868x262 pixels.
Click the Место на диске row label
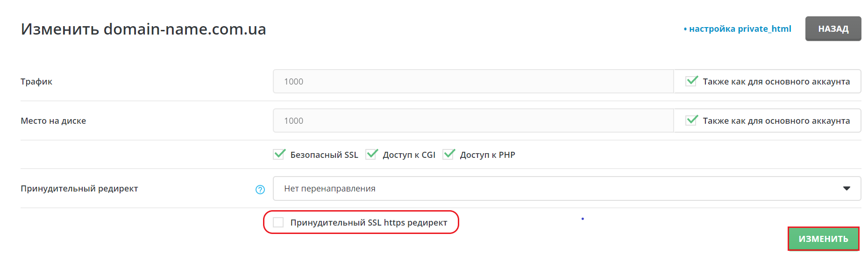[53, 120]
